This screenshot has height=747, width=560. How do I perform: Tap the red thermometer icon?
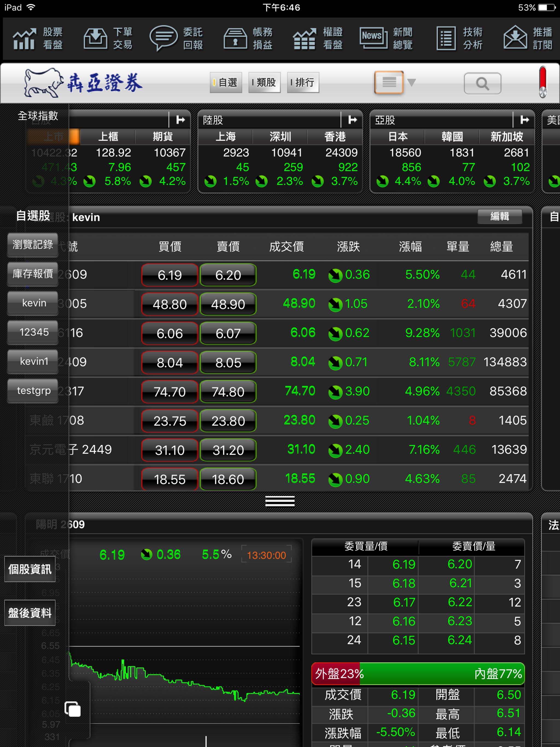click(x=543, y=82)
